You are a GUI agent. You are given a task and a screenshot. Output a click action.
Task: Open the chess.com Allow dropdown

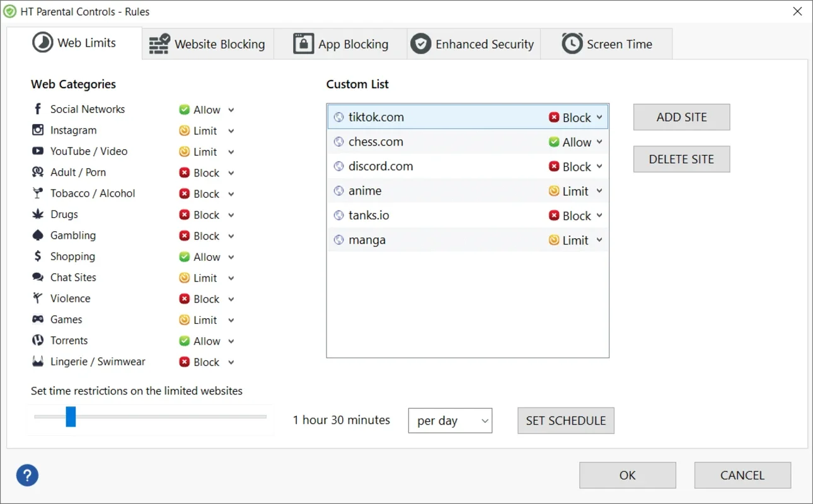[599, 142]
